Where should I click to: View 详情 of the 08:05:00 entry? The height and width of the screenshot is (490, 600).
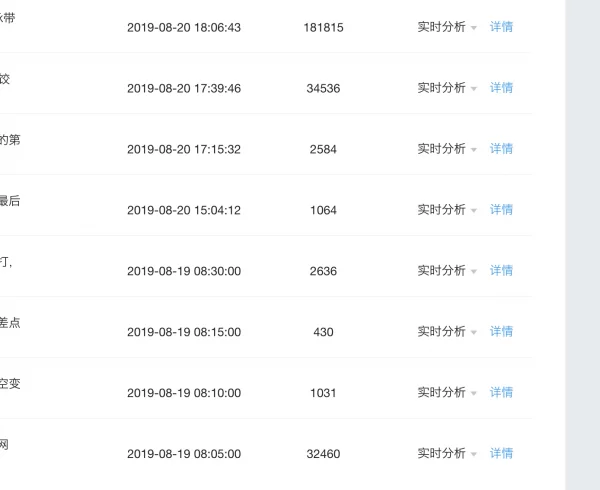coord(501,454)
